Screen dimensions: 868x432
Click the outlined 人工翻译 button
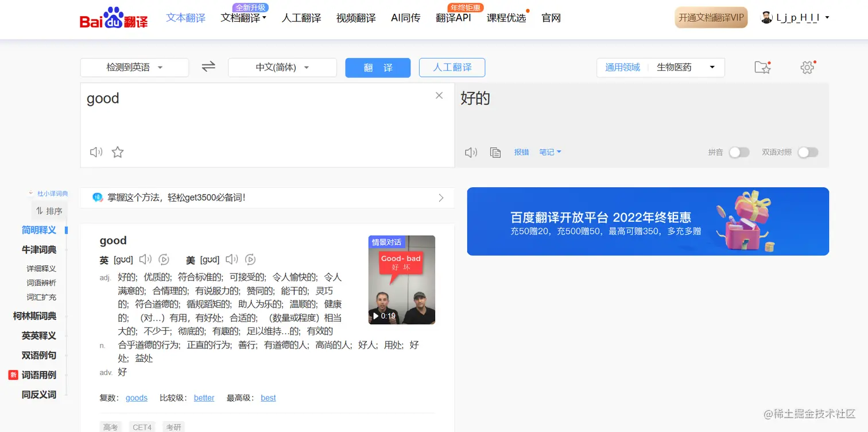click(452, 67)
